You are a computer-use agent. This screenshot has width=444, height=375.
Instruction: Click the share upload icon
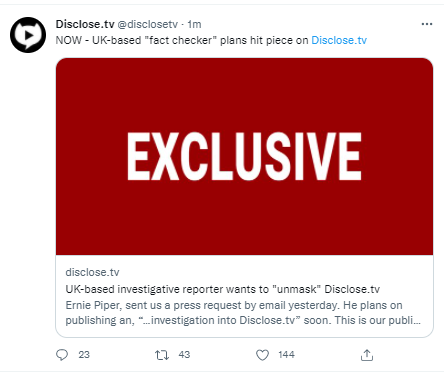tap(367, 355)
